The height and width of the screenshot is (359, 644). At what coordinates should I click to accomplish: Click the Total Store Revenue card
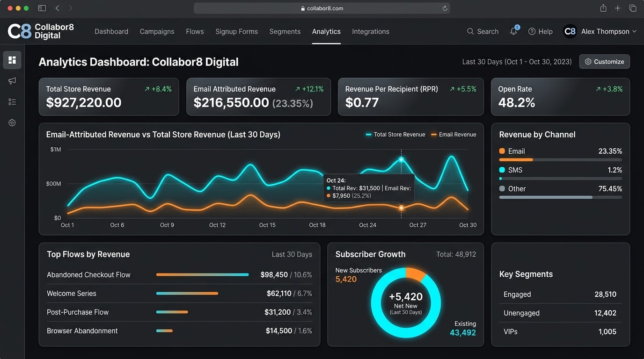pos(109,97)
